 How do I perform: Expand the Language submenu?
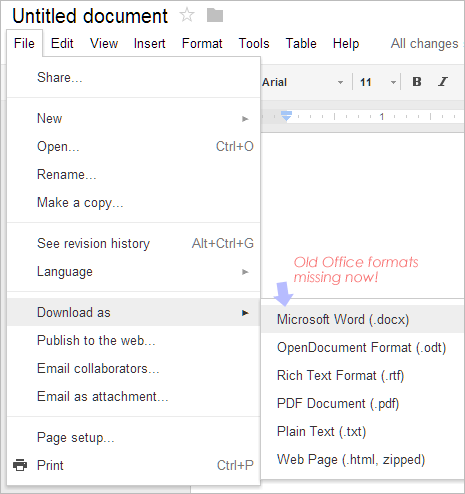tap(133, 272)
